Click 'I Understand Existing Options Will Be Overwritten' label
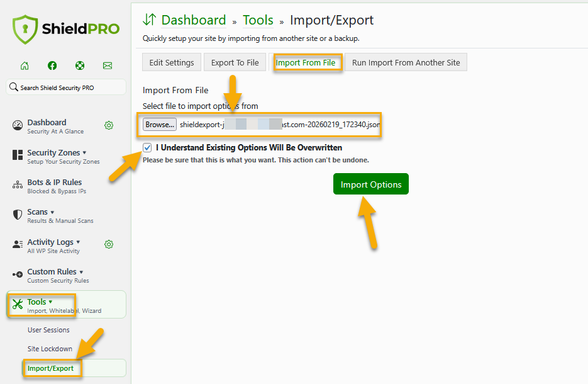The height and width of the screenshot is (384, 588). [249, 147]
